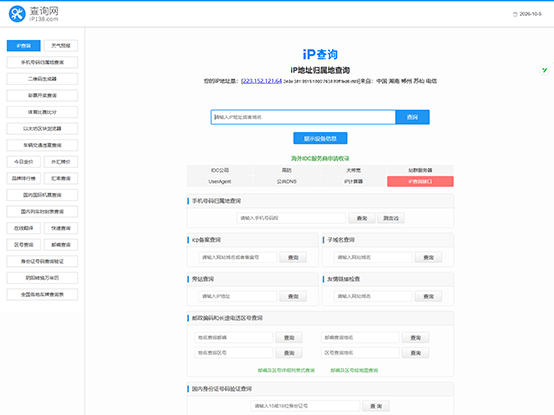Screen dimensions: 554x415
Task: Click 查询 beside the 地名查询区号 field
Action: click(289, 353)
